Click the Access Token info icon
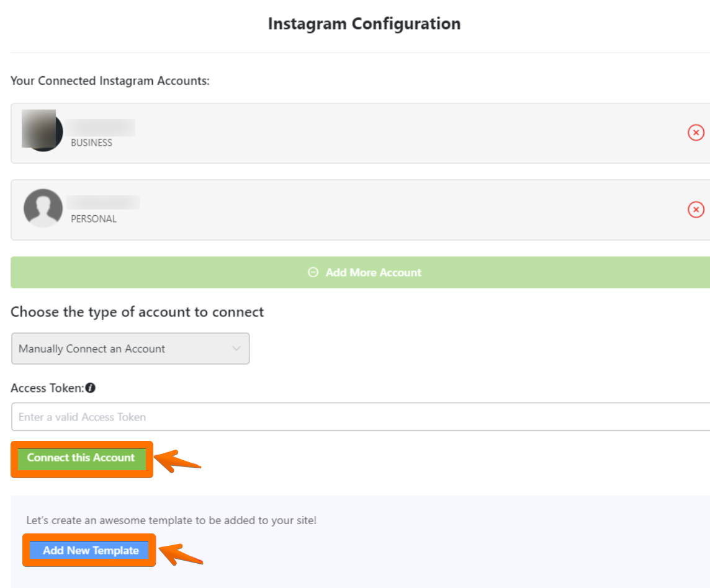This screenshot has height=588, width=710. coord(91,388)
